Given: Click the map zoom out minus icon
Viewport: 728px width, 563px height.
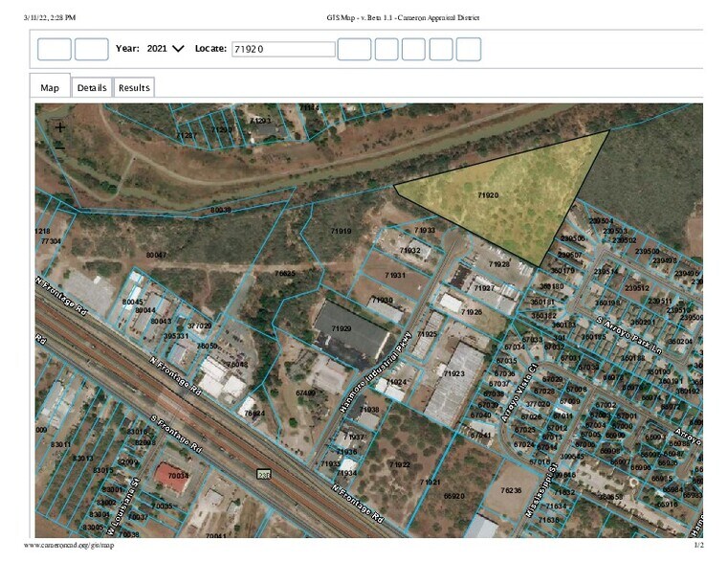Looking at the screenshot, I should pyautogui.click(x=60, y=146).
